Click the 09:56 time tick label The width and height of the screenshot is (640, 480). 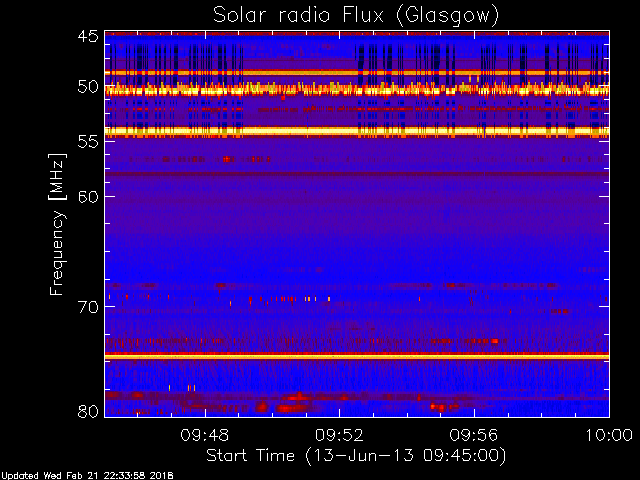point(474,435)
